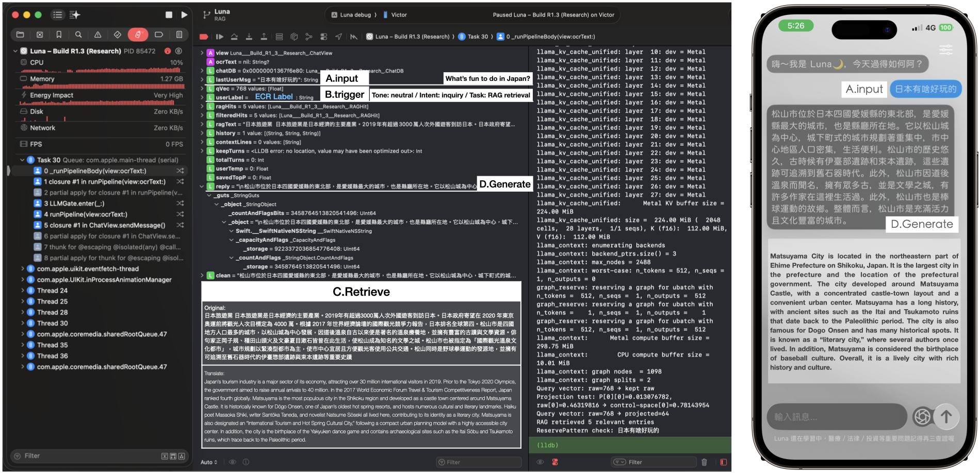Clear the console with trash icon
Viewport: 980px width, 473px height.
pyautogui.click(x=704, y=462)
